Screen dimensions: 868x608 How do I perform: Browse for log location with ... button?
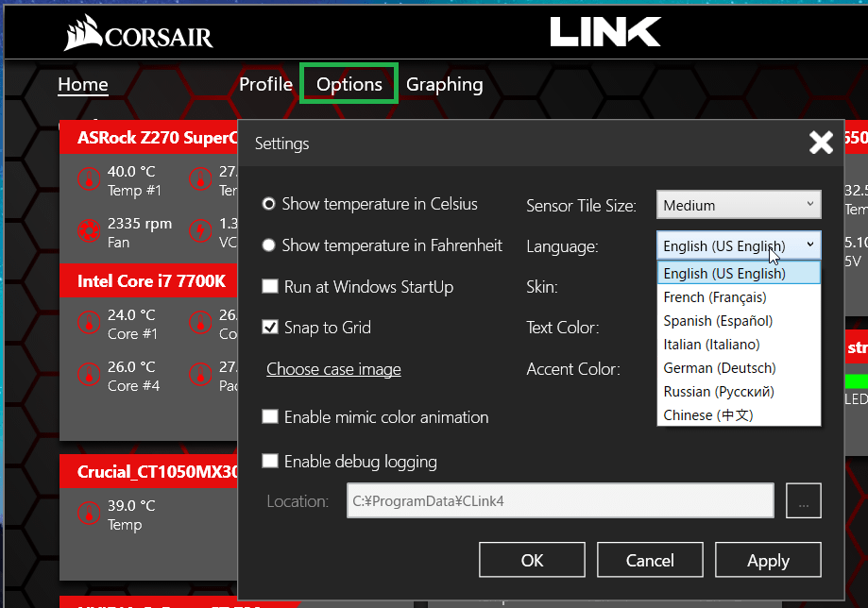[803, 500]
